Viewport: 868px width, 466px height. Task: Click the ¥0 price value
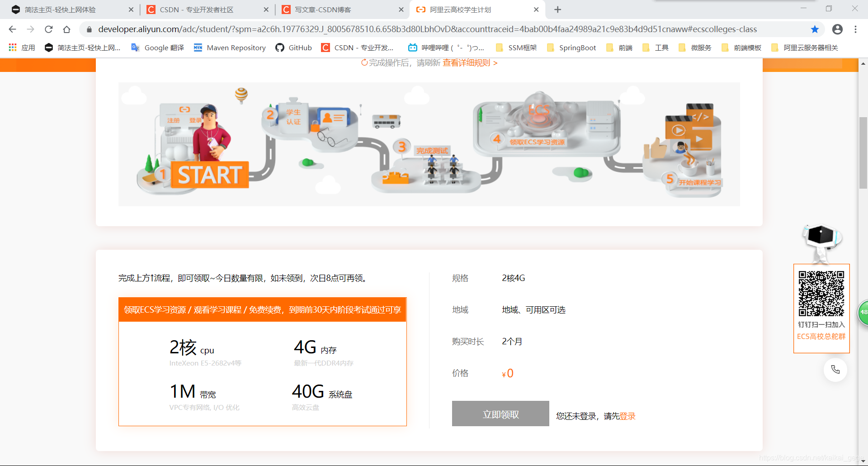click(x=508, y=373)
